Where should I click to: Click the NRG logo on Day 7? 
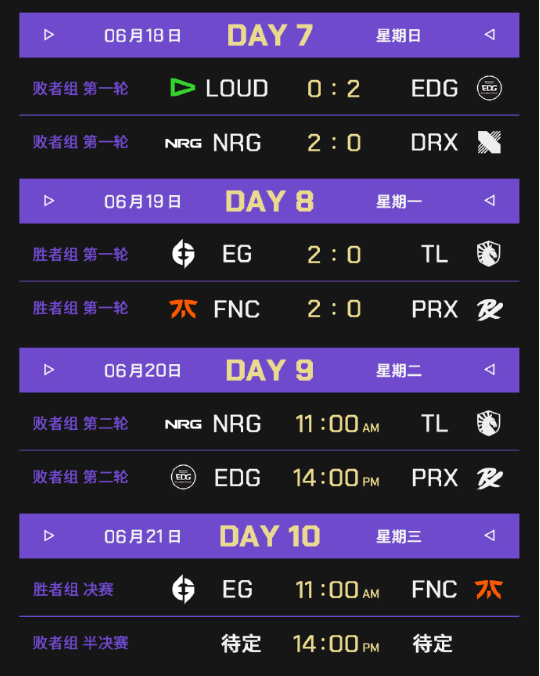183,143
